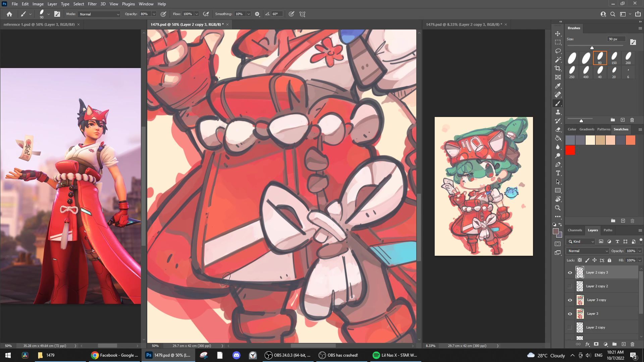The image size is (644, 362).
Task: Toggle airbrush-style build-up button
Action: click(x=206, y=14)
